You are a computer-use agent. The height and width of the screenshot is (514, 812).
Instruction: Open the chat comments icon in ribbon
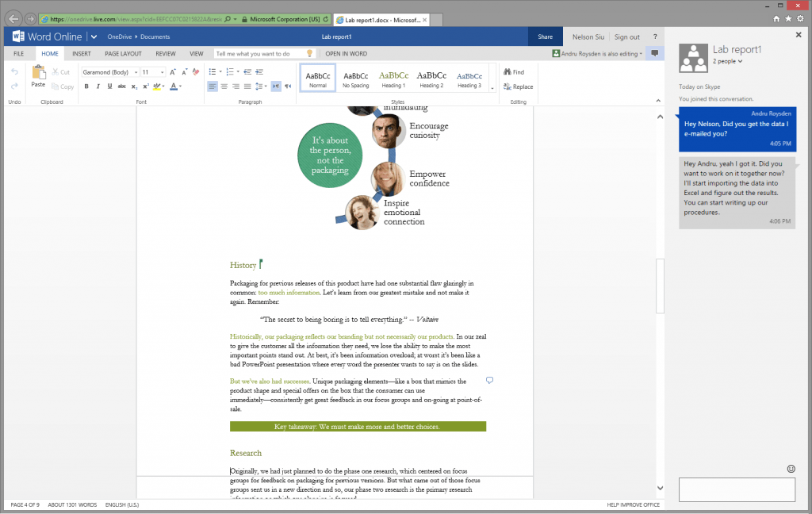coord(654,53)
